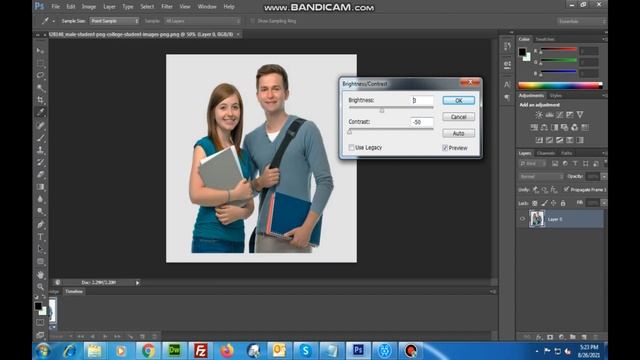Open the collapsed Paragraph panel icon

[x=507, y=98]
